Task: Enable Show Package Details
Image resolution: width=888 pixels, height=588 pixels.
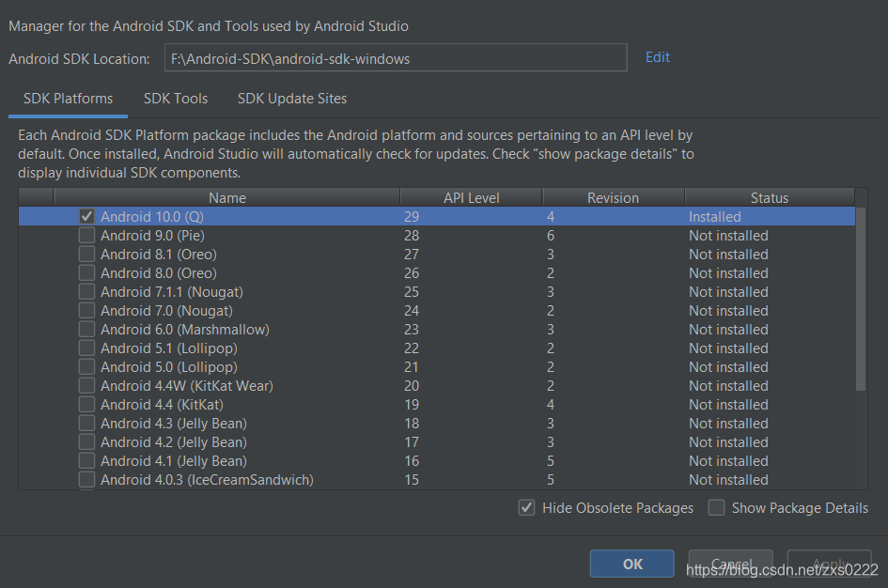Action: coord(716,507)
